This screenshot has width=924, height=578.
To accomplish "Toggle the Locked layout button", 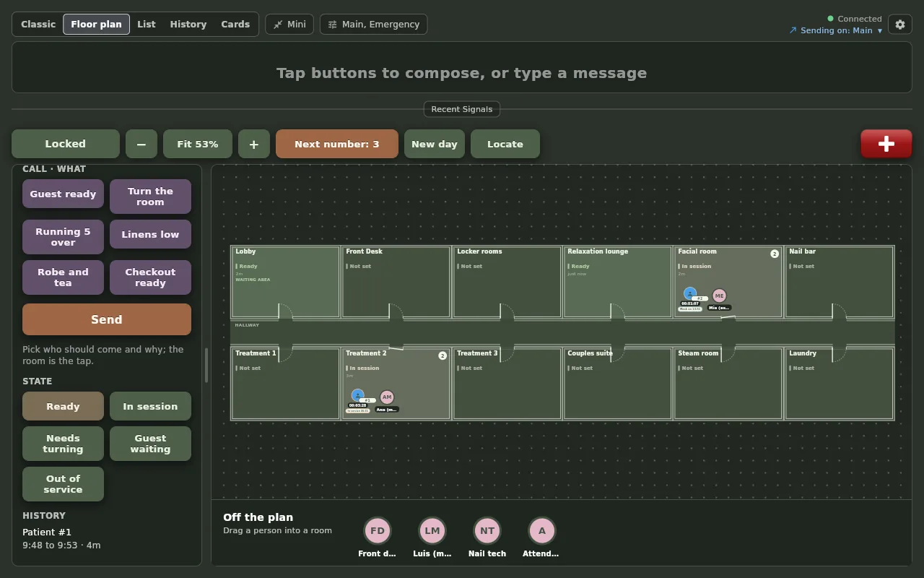I will (66, 144).
